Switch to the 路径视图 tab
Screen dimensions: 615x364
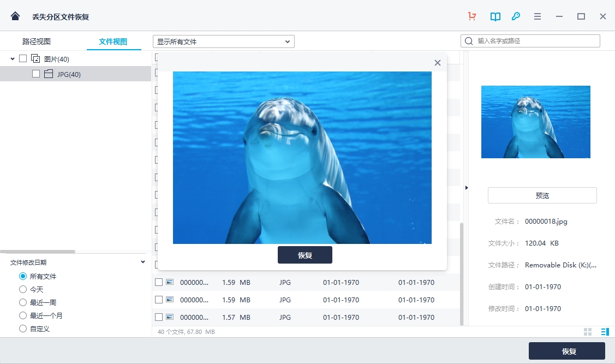click(x=37, y=41)
